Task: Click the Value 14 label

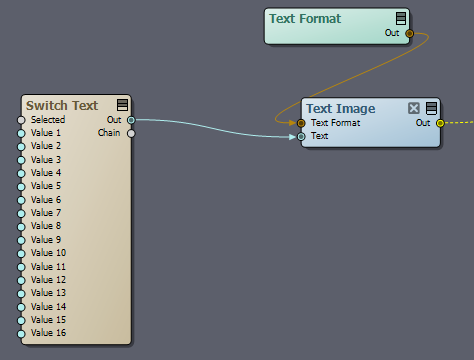Action: pos(48,306)
